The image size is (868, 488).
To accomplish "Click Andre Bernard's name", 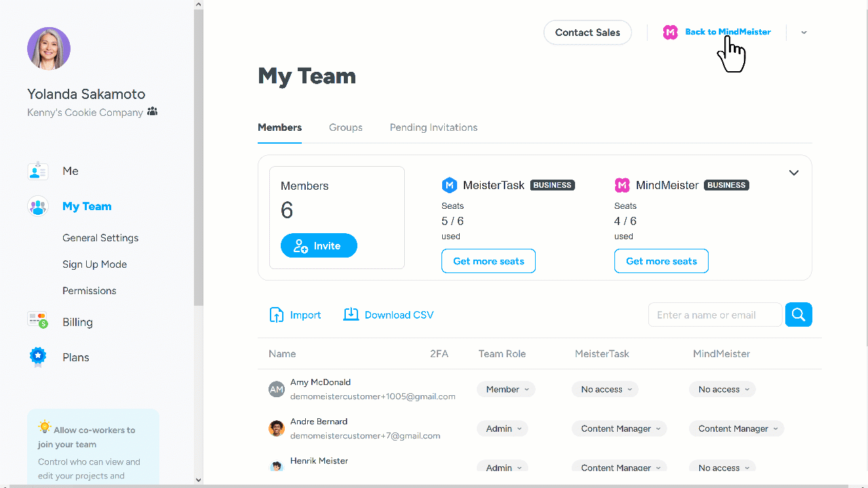I will (x=319, y=422).
